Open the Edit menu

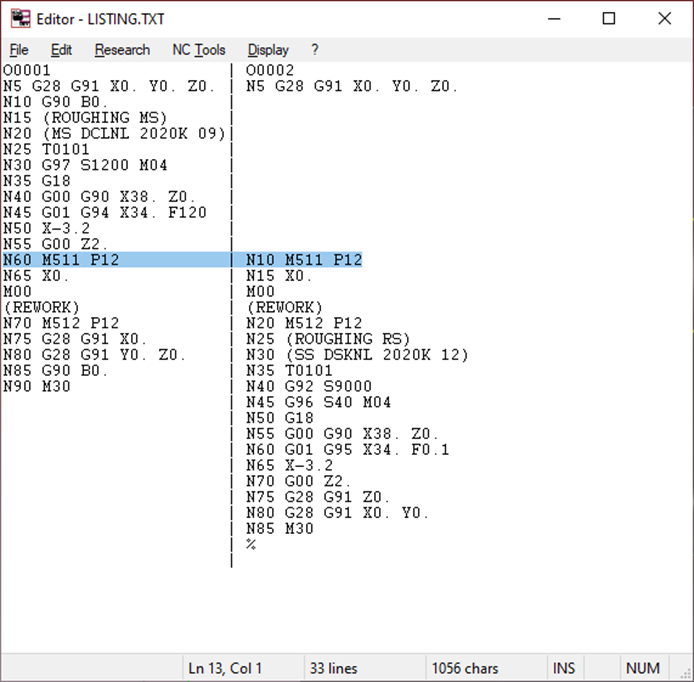coord(62,50)
